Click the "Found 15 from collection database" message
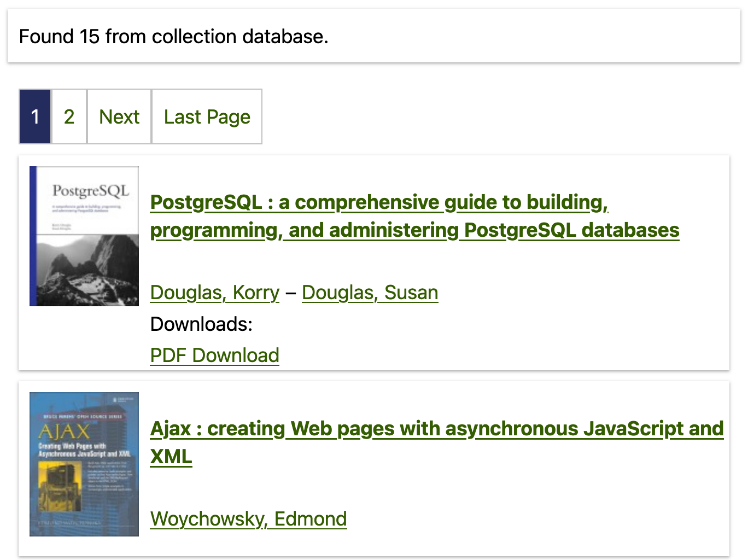 click(x=174, y=37)
